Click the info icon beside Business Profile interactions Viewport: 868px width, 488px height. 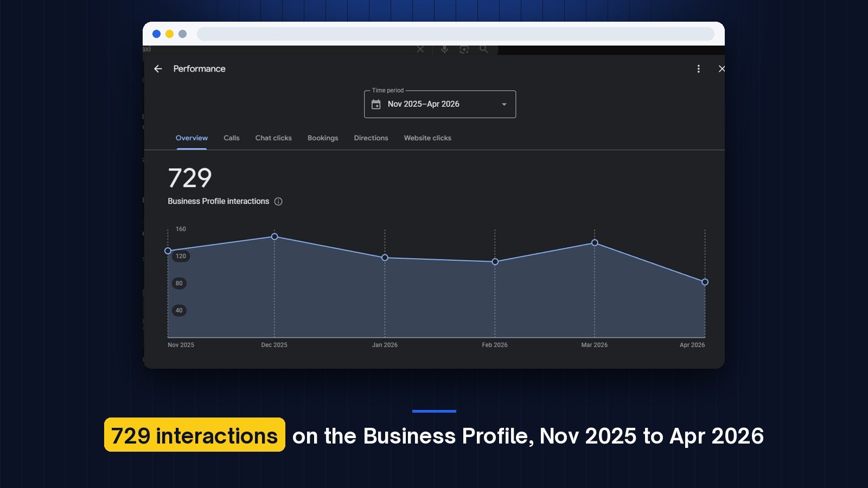click(278, 201)
